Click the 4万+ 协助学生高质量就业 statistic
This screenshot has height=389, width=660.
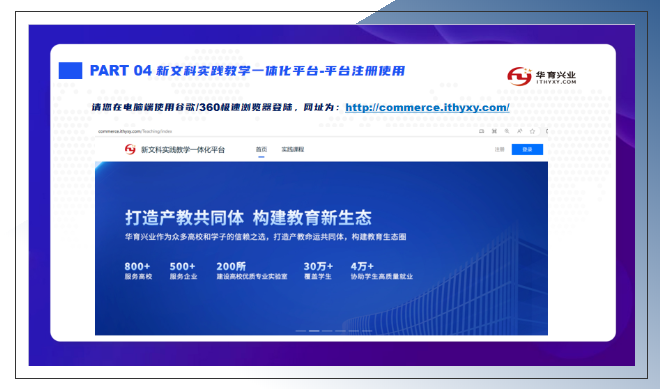(382, 271)
